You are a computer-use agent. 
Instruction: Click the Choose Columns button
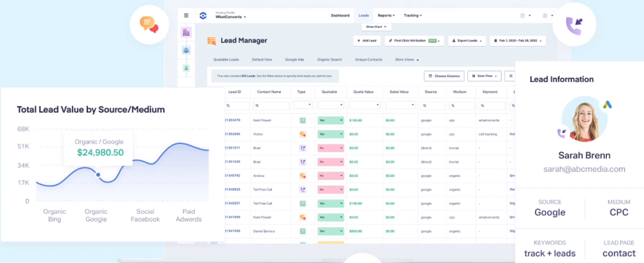tap(444, 76)
